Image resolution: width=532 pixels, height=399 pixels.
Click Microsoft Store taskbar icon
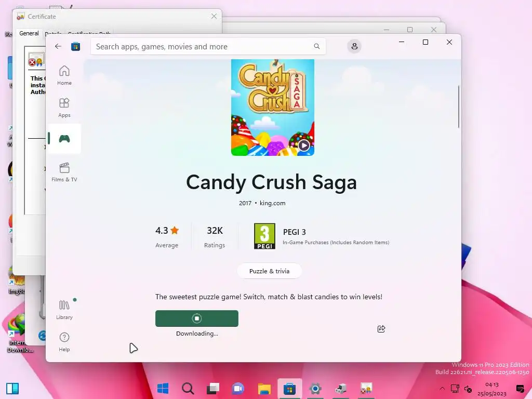coord(289,388)
